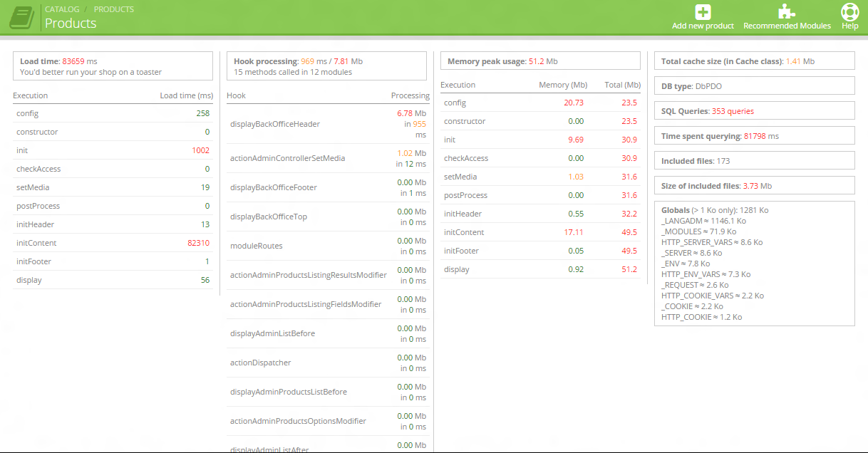Click actionAdminProductsListingFieldsModifier hook
This screenshot has height=453, width=868.
tap(306, 304)
